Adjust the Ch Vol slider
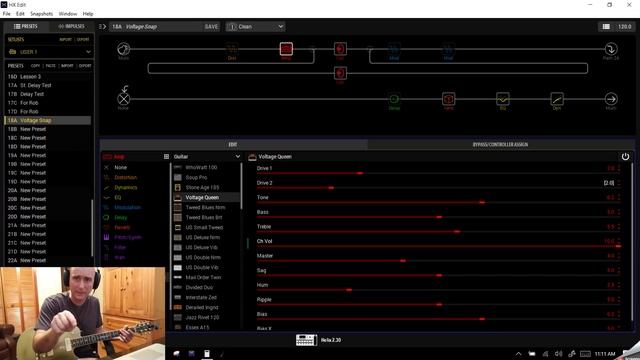640x360 pixels. click(x=439, y=247)
